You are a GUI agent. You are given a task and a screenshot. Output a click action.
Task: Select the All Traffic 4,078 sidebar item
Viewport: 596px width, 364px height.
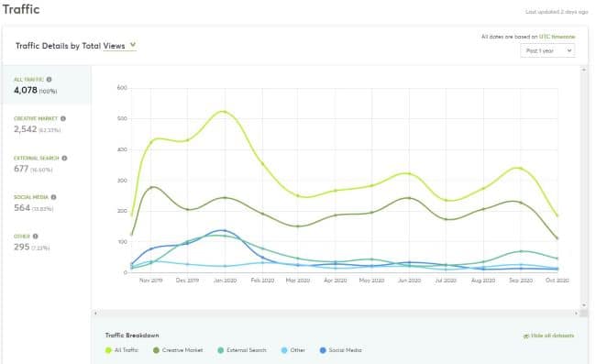click(x=47, y=85)
